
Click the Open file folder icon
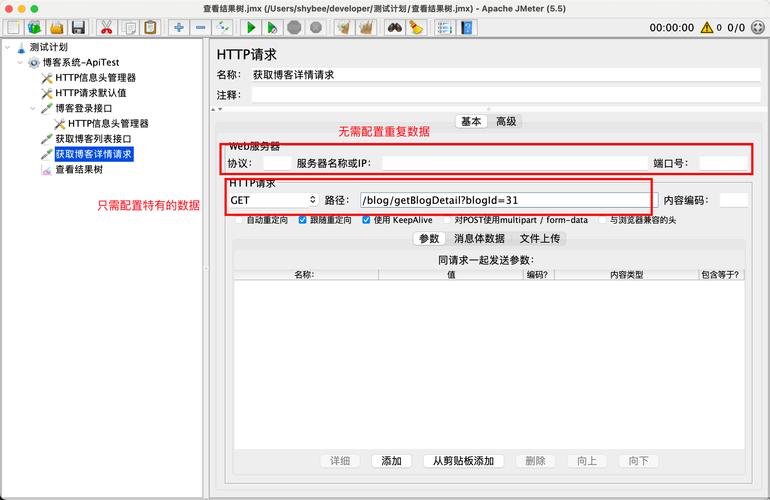coord(56,28)
